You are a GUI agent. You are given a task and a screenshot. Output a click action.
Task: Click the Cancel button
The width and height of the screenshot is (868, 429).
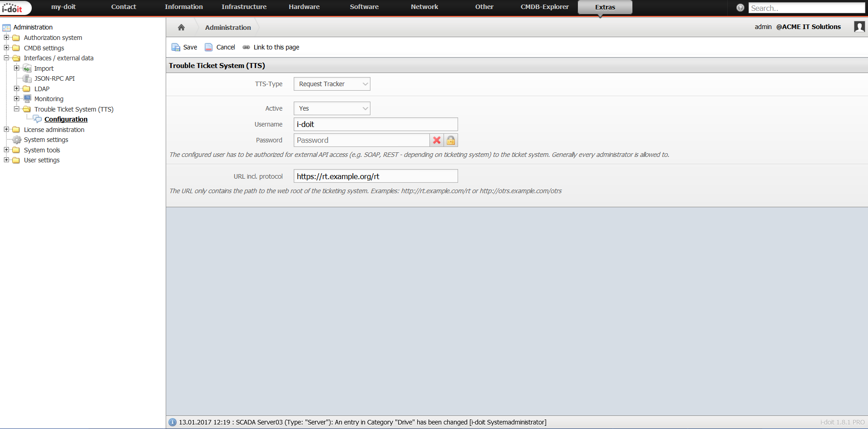(220, 47)
